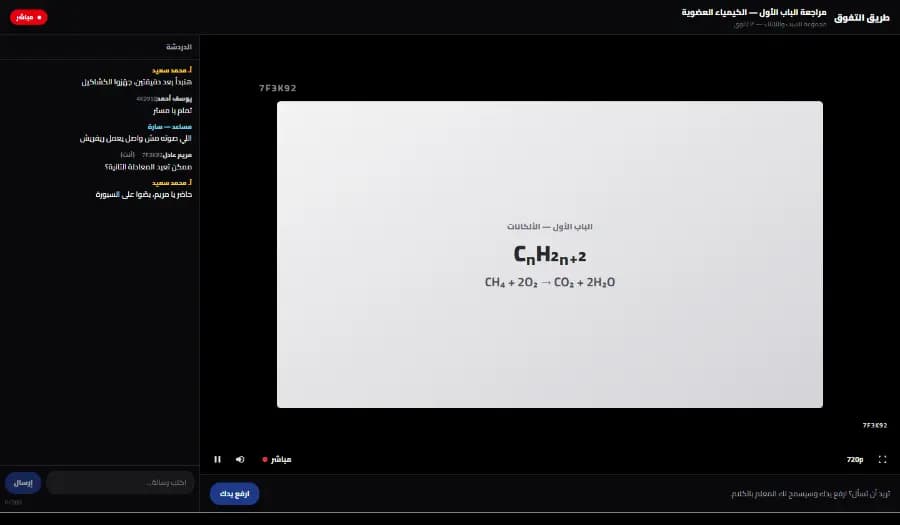Click the ارفع يدك raise-hand button
The width and height of the screenshot is (900, 525).
tap(234, 493)
